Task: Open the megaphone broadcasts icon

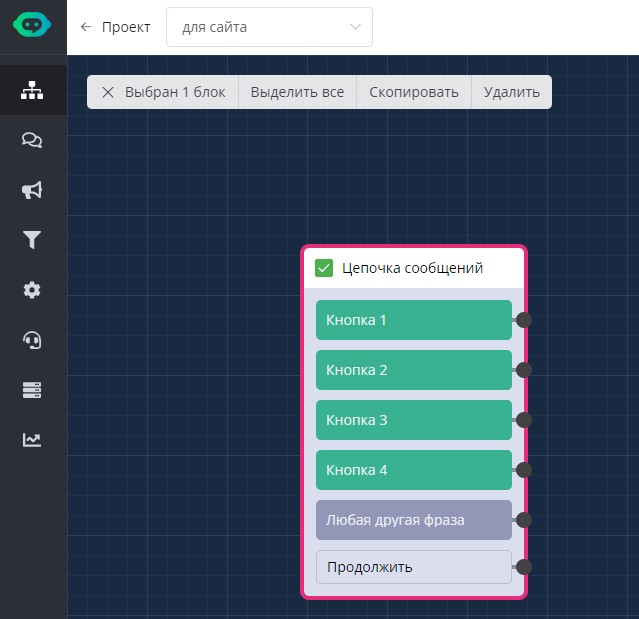Action: (x=32, y=191)
